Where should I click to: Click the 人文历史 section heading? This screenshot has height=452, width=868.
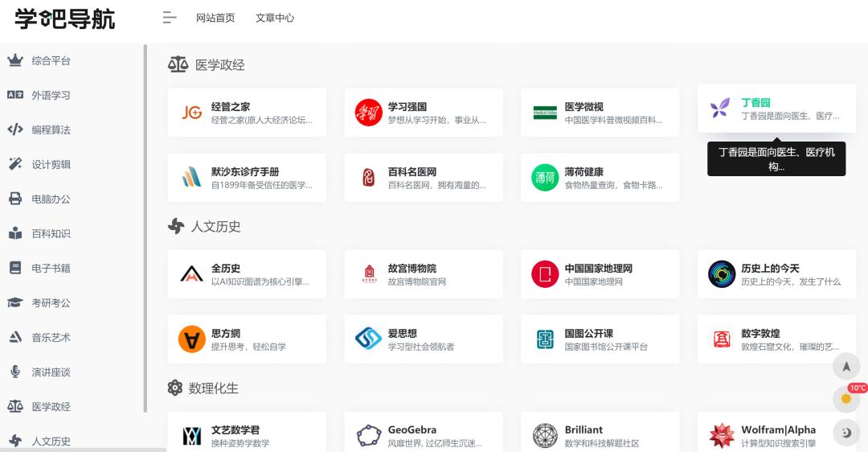216,227
